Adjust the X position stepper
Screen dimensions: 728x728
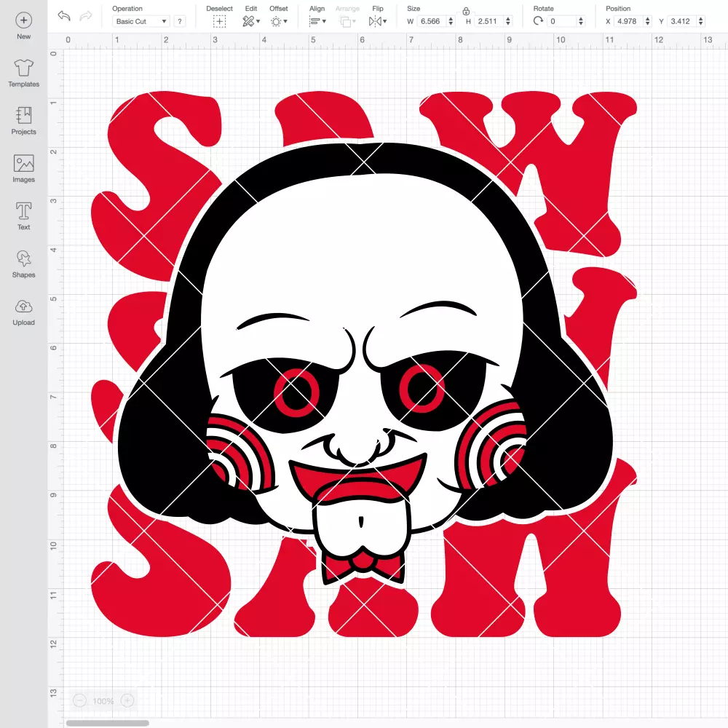648,21
